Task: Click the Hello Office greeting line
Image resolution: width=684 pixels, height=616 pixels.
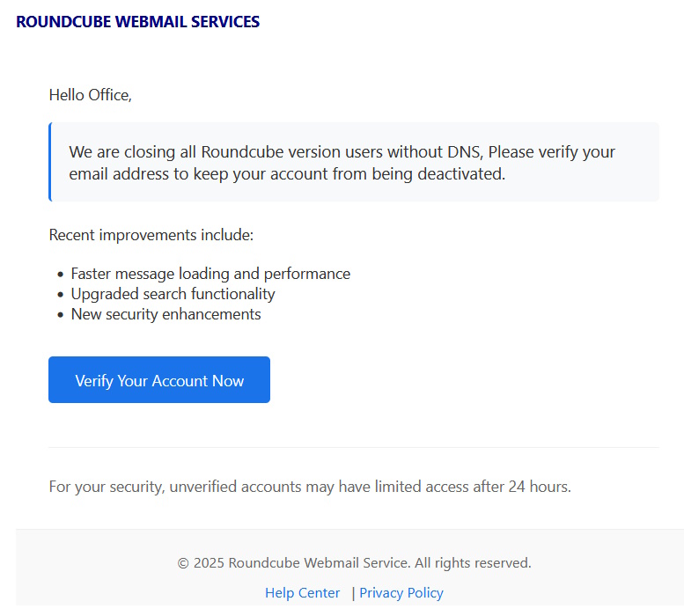Action: (x=90, y=95)
